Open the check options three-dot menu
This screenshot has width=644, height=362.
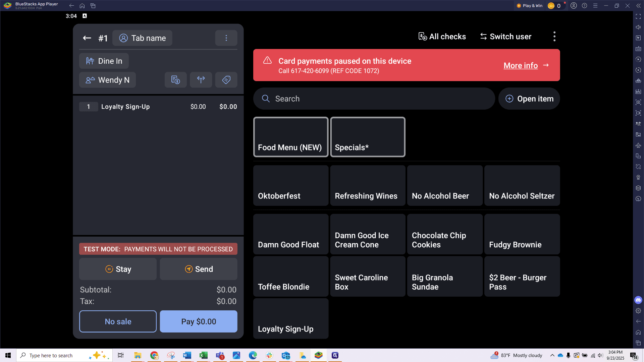click(226, 38)
